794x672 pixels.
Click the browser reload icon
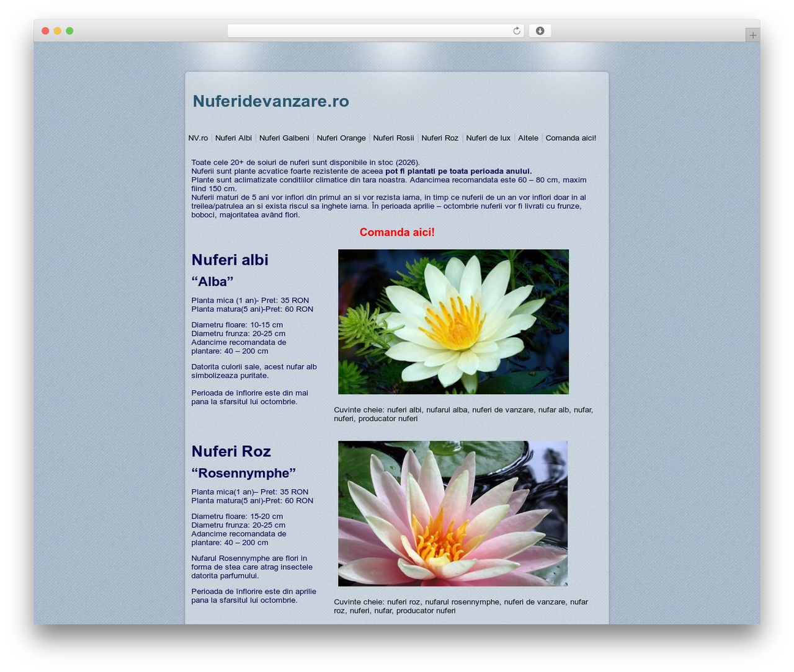(516, 31)
